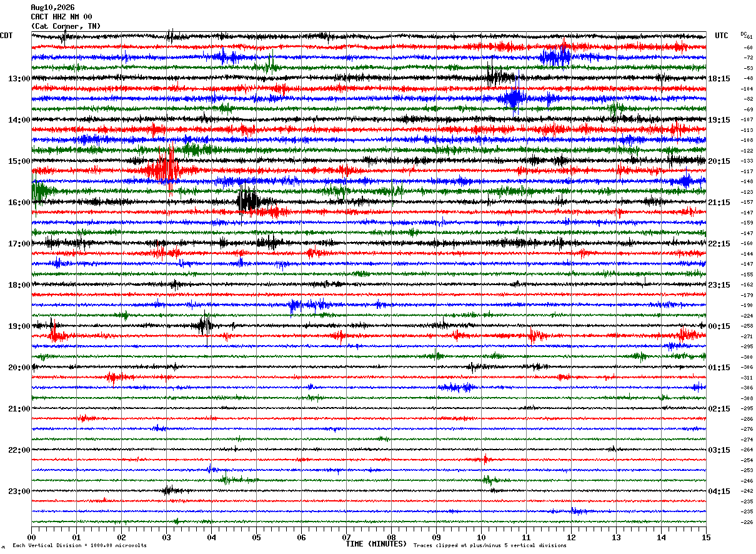Click the DC offset value '-264'

(747, 450)
